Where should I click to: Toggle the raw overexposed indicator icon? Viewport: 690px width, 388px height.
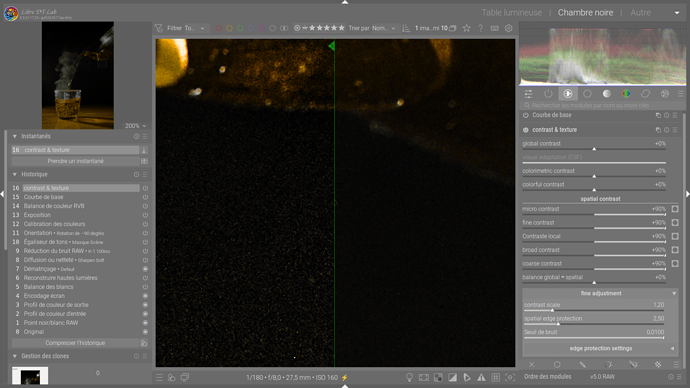(438, 377)
